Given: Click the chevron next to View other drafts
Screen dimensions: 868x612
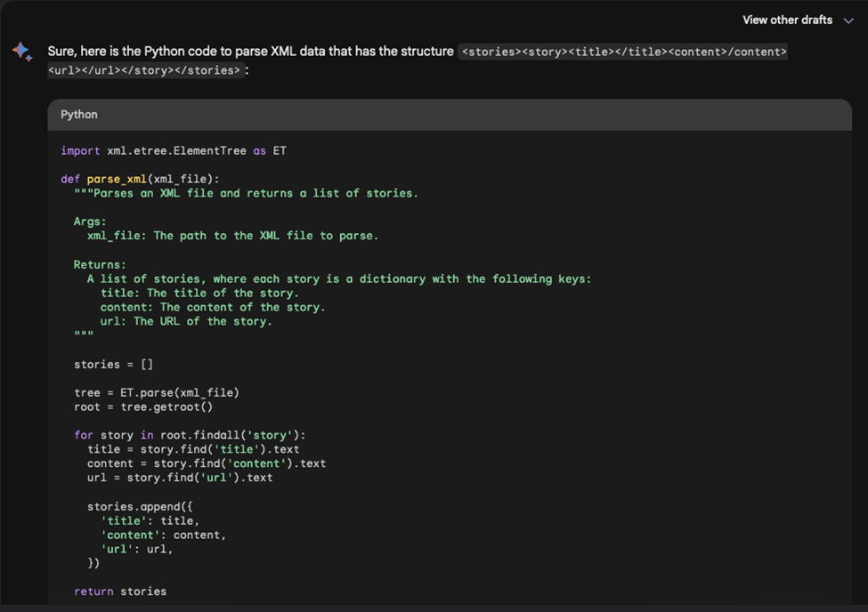Looking at the screenshot, I should pyautogui.click(x=848, y=20).
